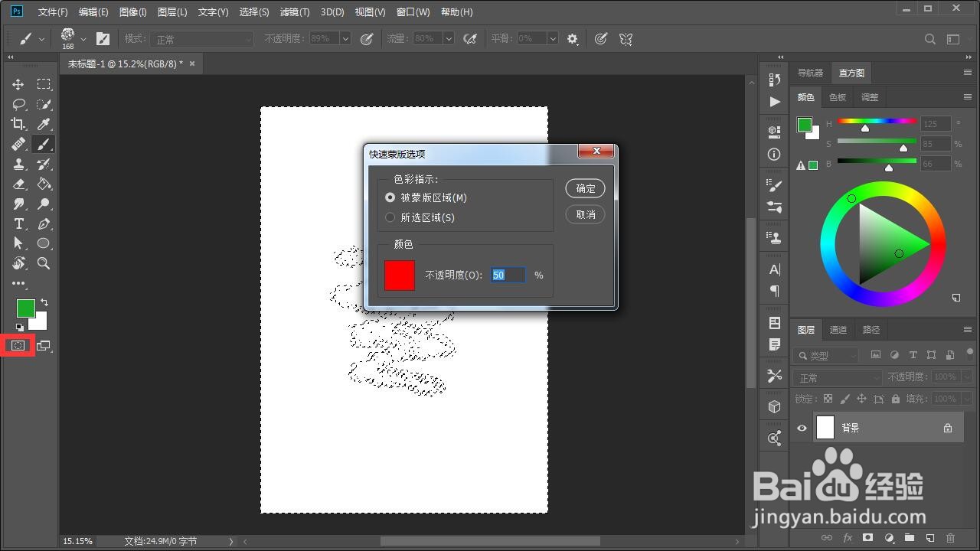Close the 快速蒙版选项 dialog
The width and height of the screenshot is (980, 551).
[x=596, y=152]
